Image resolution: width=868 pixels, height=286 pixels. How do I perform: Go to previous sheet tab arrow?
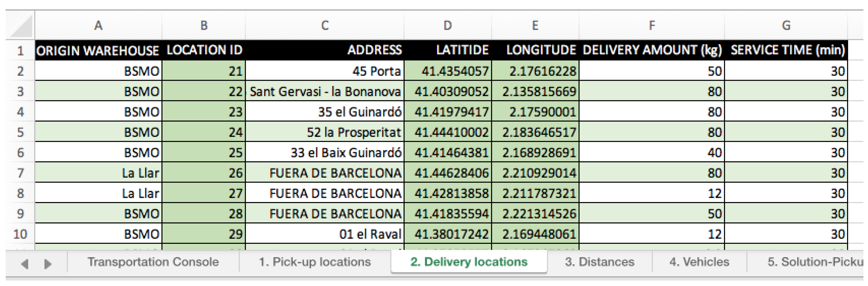point(25,264)
